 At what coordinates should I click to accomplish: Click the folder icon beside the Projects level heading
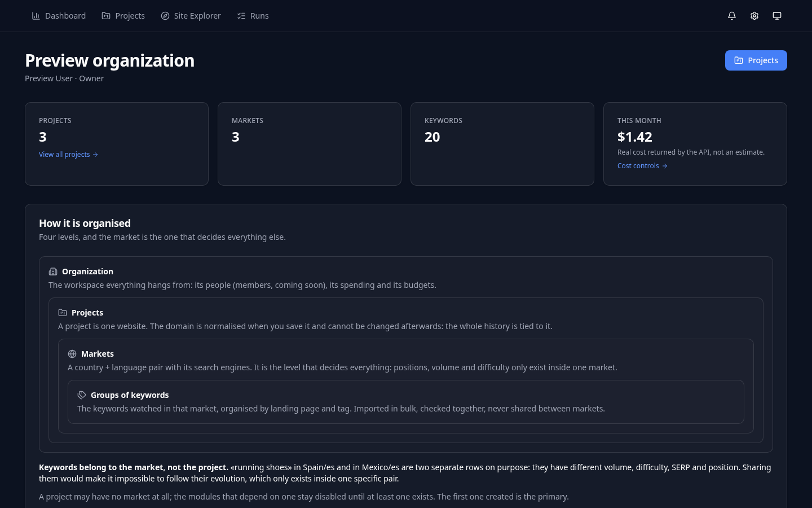[x=63, y=313]
